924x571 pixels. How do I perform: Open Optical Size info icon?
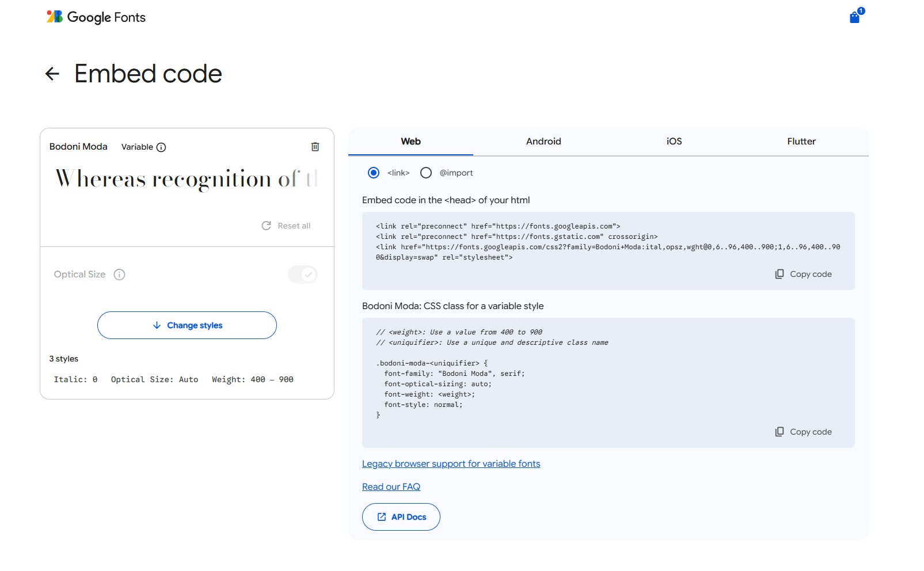coord(119,275)
